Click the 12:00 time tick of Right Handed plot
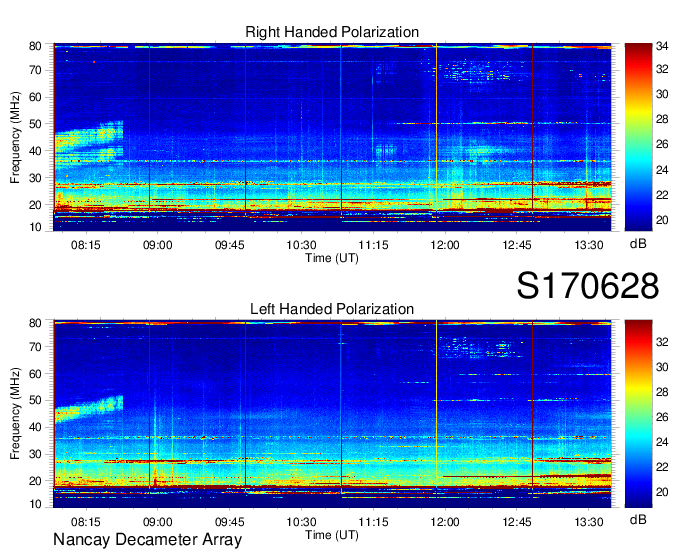The image size is (680, 552). click(x=445, y=245)
